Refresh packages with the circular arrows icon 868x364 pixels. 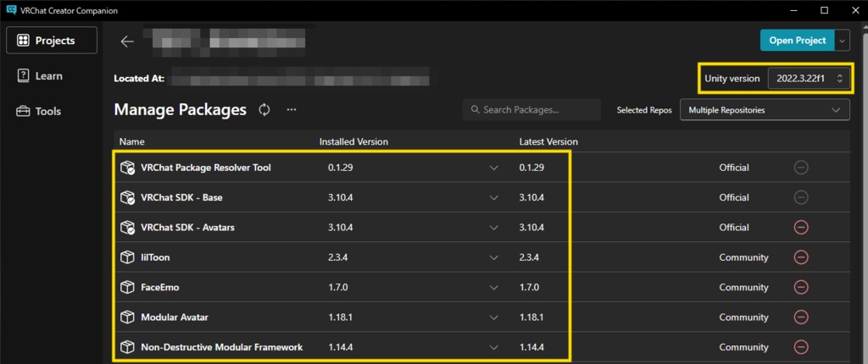264,109
